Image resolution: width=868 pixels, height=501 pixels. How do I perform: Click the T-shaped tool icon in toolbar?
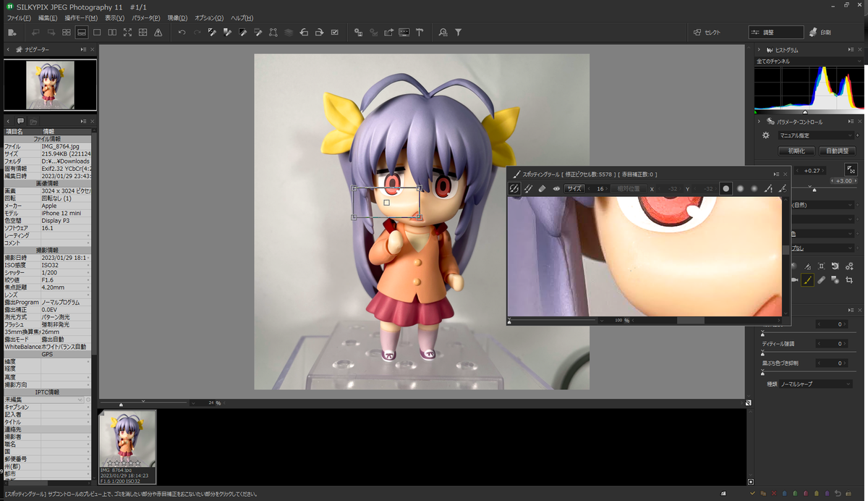point(419,33)
